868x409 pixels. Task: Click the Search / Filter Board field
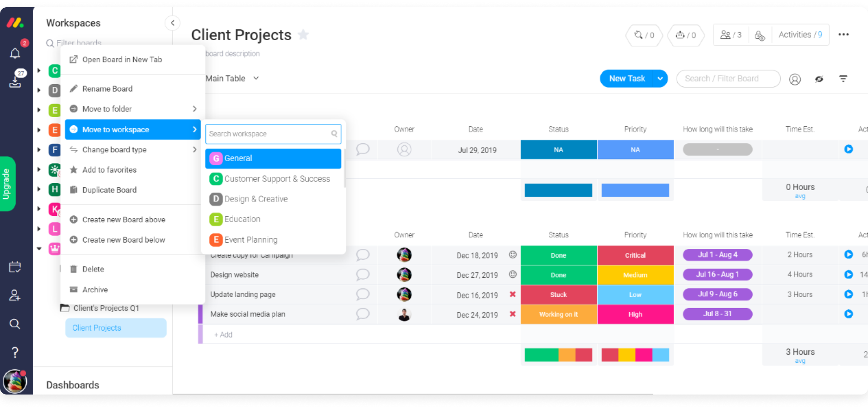[728, 78]
